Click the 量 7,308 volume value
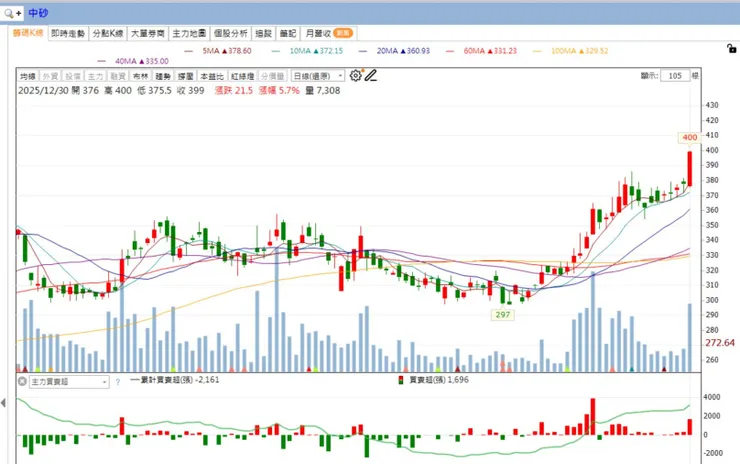Viewport: 740px width, 464px height. click(323, 90)
